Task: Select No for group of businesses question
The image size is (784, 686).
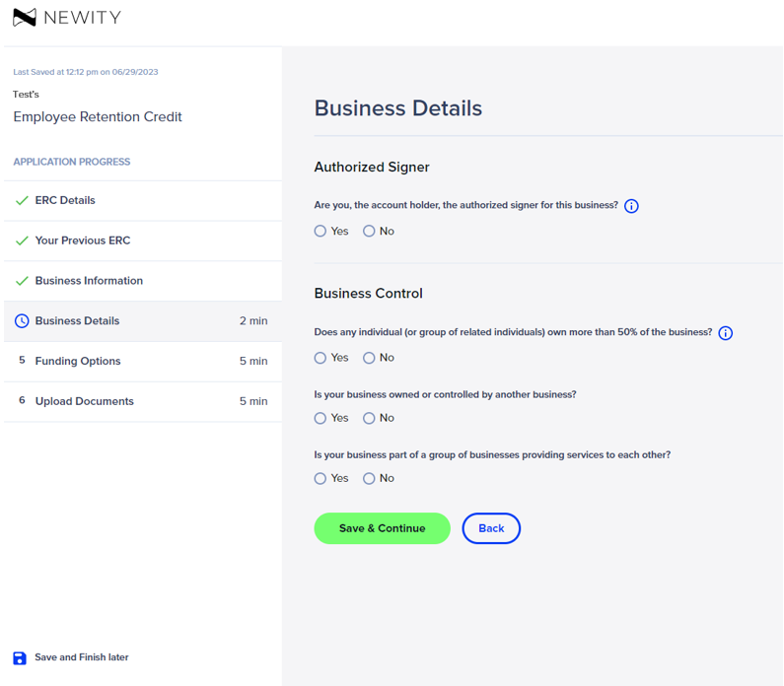Action: [369, 479]
